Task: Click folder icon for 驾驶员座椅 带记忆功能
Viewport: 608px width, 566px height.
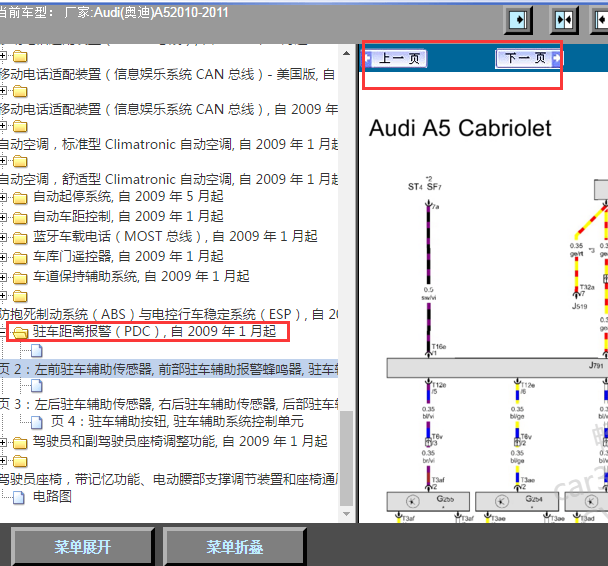Action: click(20, 461)
